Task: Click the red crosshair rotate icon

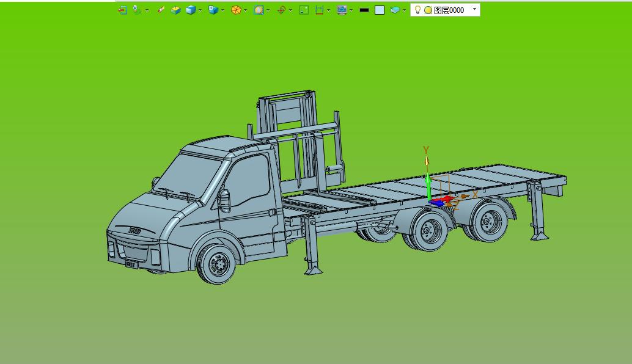Action: pyautogui.click(x=281, y=10)
